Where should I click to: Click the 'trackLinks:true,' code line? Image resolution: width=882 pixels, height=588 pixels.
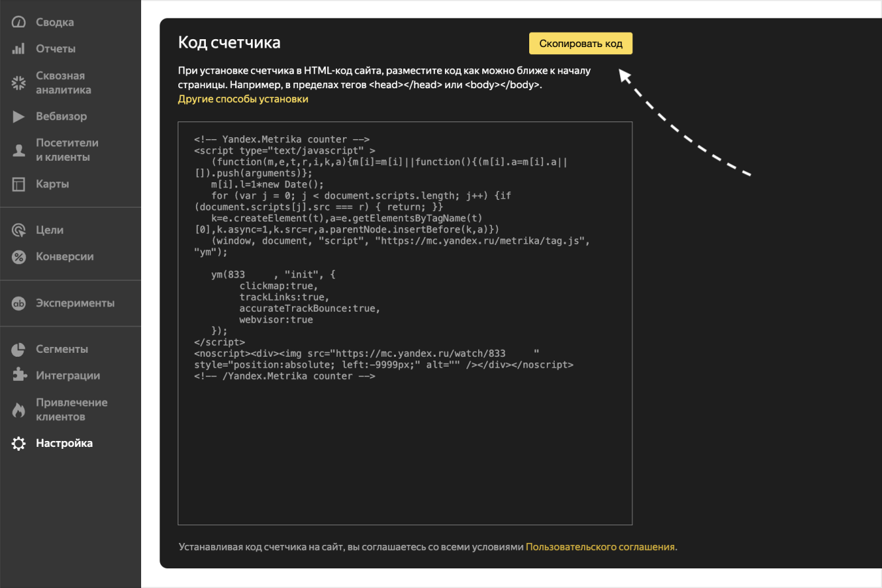click(x=284, y=297)
